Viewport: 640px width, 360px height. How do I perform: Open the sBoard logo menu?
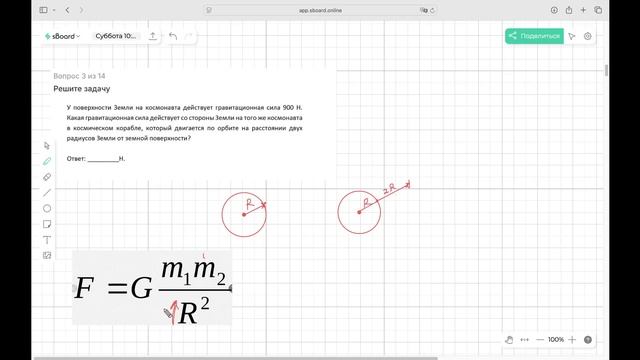pyautogui.click(x=62, y=36)
